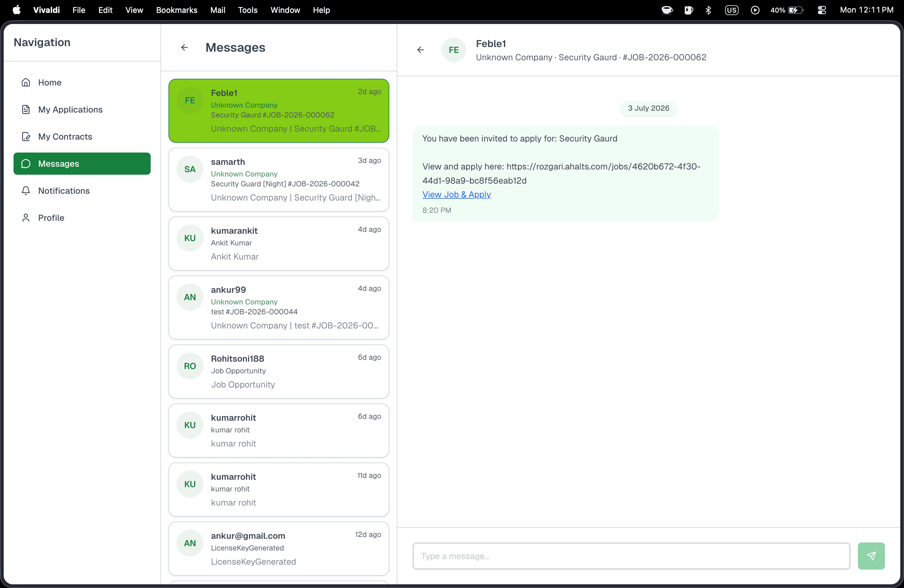Open Rohitsoni188 Job Opportunity conversation
904x588 pixels.
(279, 371)
